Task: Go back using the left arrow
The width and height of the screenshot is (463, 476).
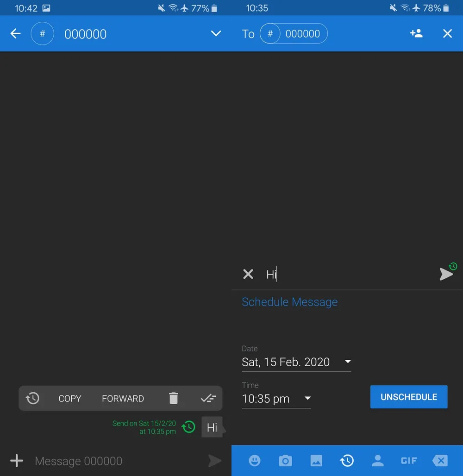Action: [x=15, y=33]
